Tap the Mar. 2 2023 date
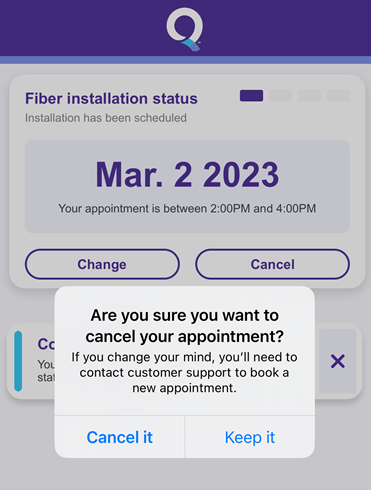The width and height of the screenshot is (371, 490). [187, 175]
